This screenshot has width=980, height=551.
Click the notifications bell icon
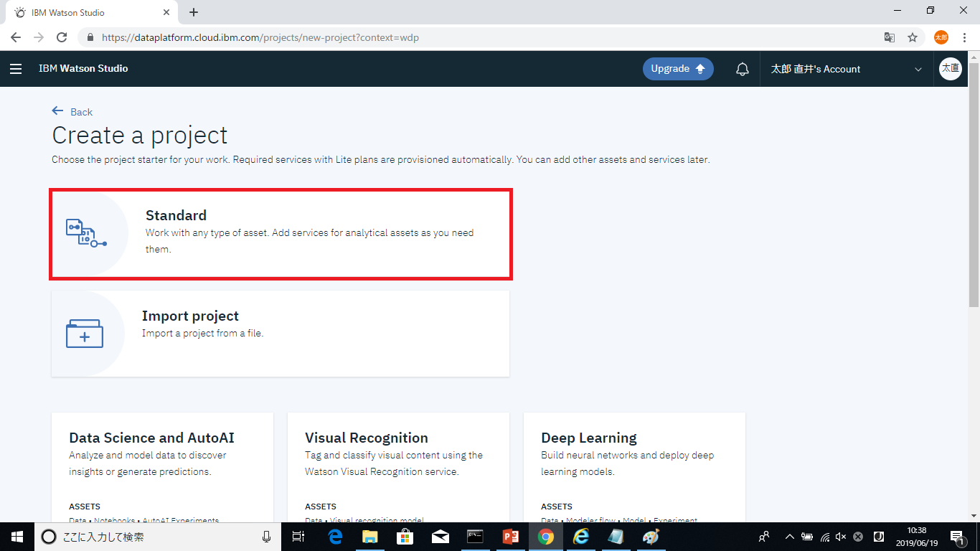743,69
